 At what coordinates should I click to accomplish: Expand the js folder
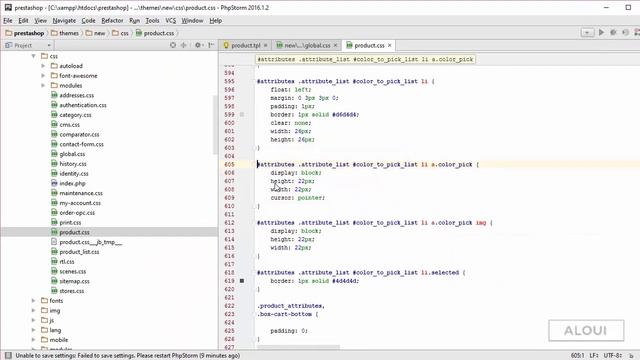point(33,320)
